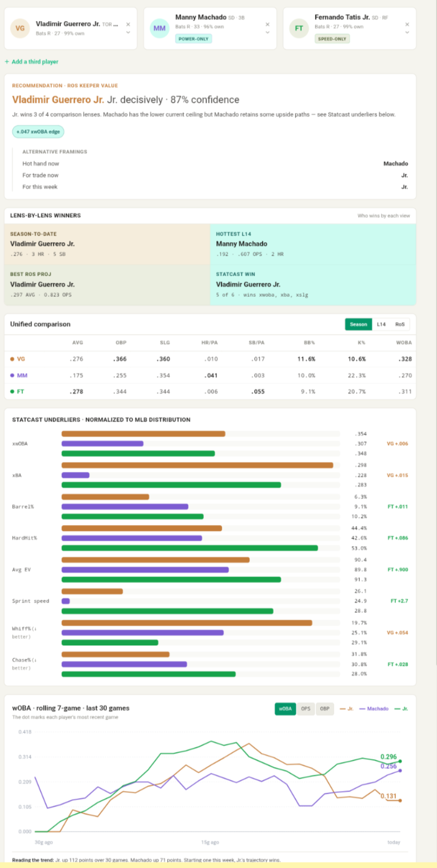This screenshot has width=437, height=868.
Task: Expand Vladimir Guerrero Jr. card chevron
Action: tap(128, 33)
